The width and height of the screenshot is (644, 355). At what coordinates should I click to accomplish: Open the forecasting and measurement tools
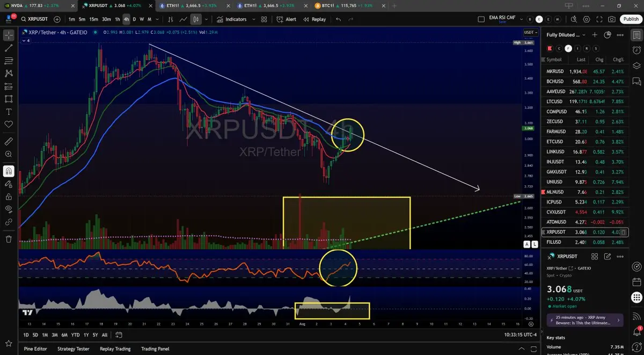9,86
